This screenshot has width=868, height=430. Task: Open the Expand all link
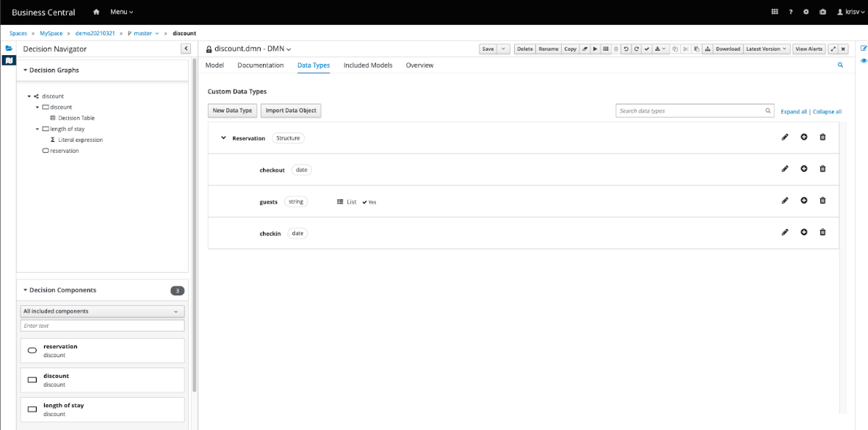pos(793,111)
